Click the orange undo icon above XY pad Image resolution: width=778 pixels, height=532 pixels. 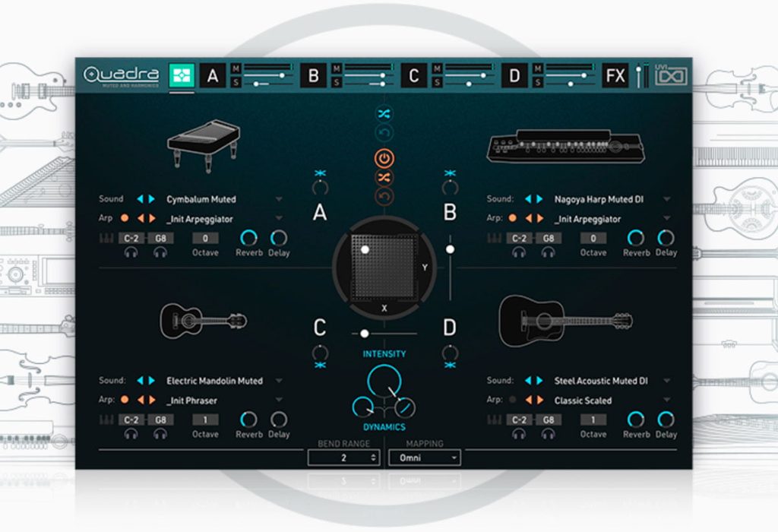(384, 197)
